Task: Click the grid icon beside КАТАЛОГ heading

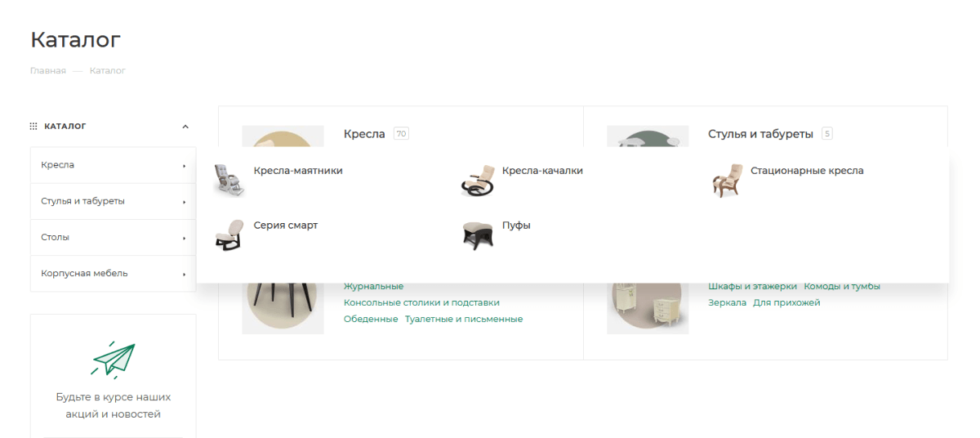Action: [33, 126]
